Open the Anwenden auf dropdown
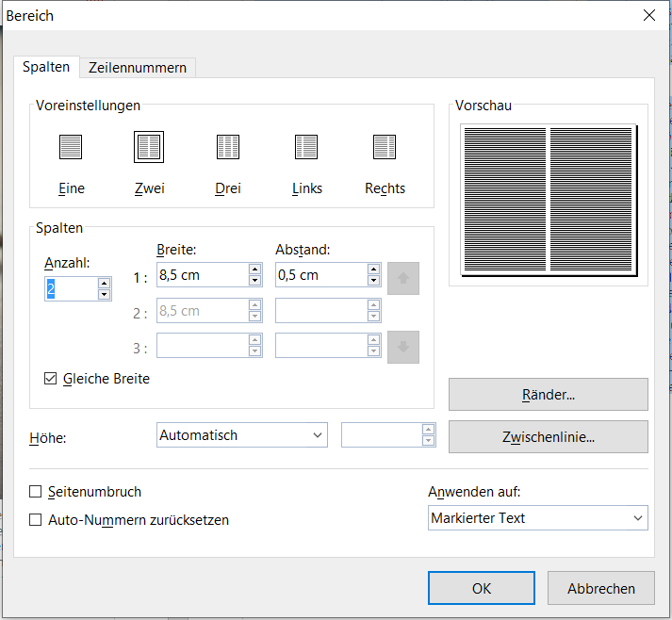The image size is (672, 620). coord(538,518)
